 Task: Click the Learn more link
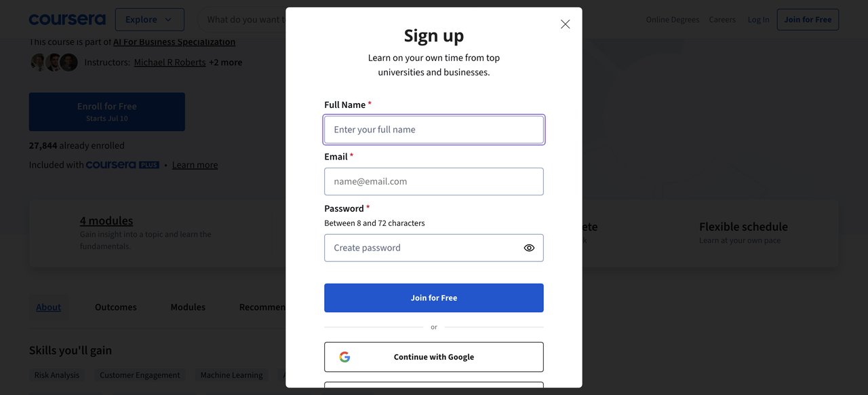(195, 165)
